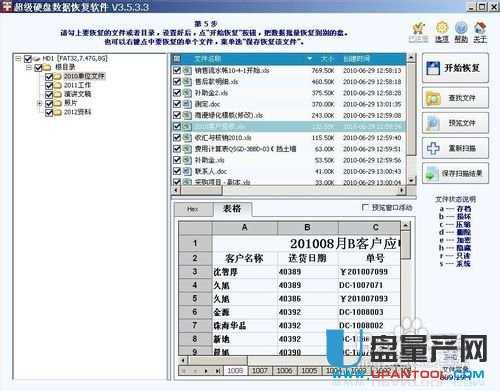The height and width of the screenshot is (391, 500).
Task: Collapse the 根目录 tree node
Action: pos(29,68)
